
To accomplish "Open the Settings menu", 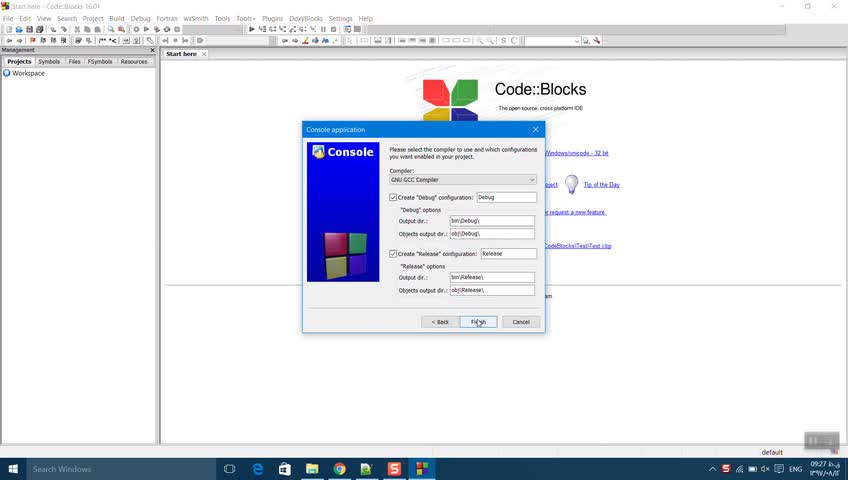I will click(x=340, y=18).
